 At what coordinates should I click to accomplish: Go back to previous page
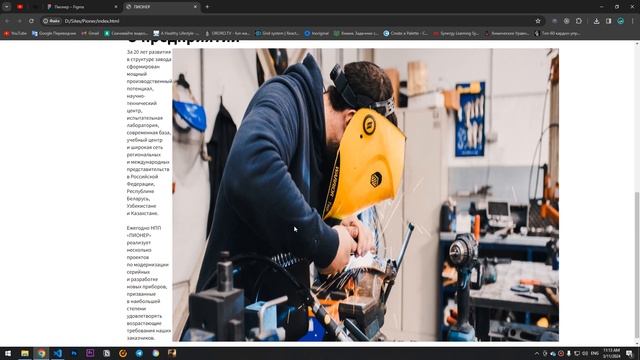coord(7,21)
